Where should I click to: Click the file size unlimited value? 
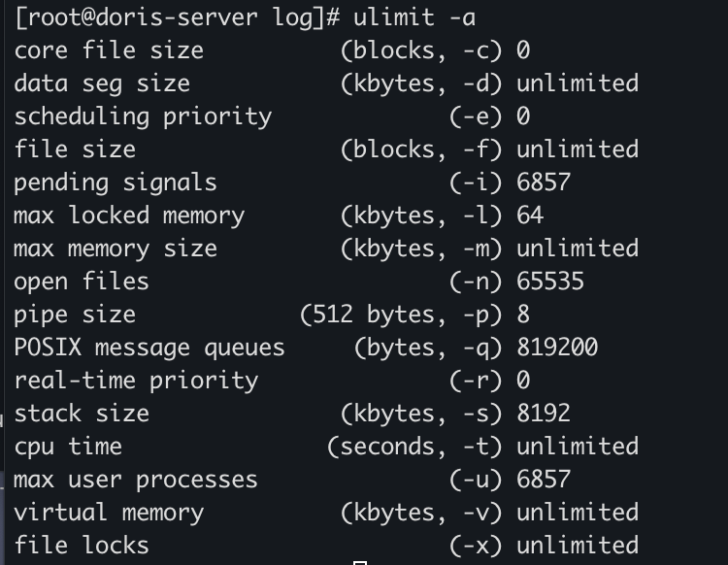pyautogui.click(x=577, y=149)
